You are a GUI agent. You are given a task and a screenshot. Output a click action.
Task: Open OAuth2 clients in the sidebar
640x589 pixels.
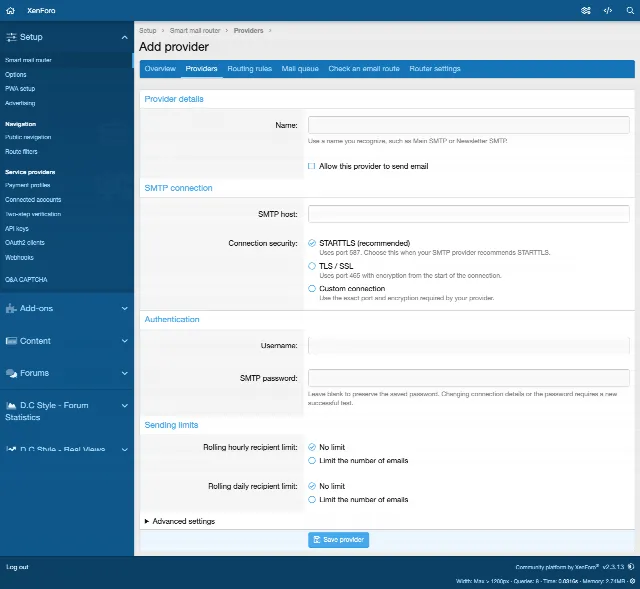point(25,242)
